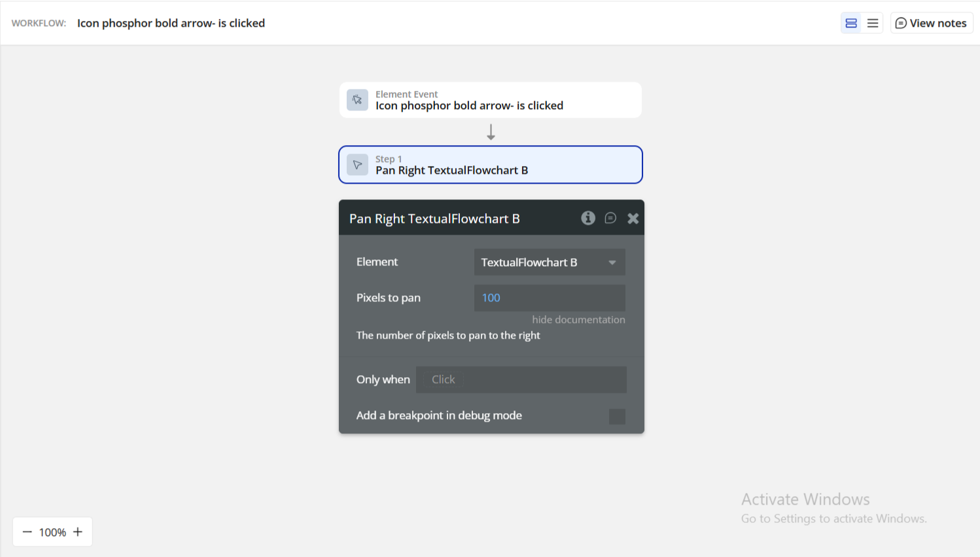Click the Step 1 pointer icon
Image resolution: width=980 pixels, height=557 pixels.
357,165
